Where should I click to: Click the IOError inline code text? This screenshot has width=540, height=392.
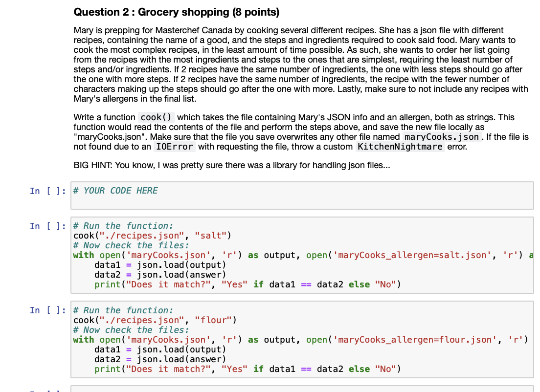[x=174, y=147]
